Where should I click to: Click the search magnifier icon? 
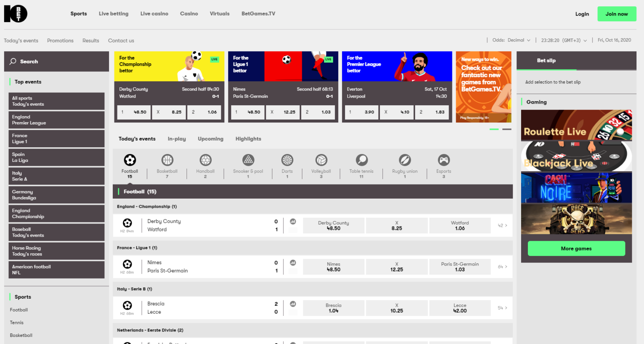point(13,61)
